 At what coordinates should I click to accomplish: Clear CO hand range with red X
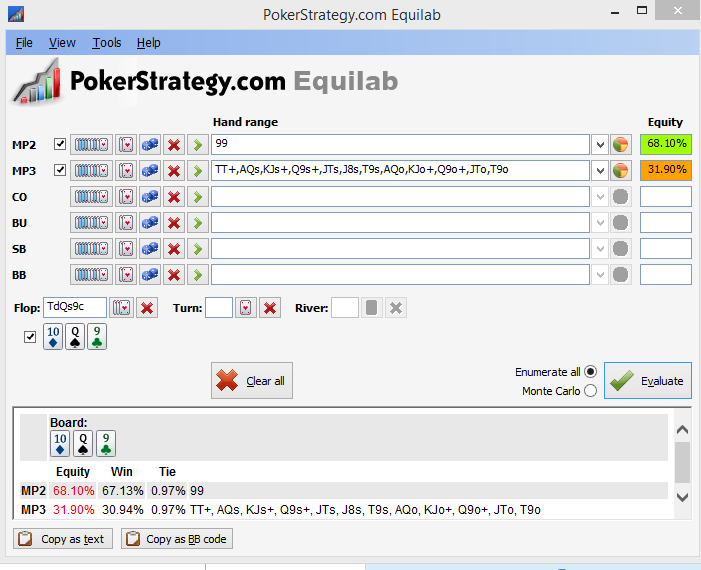pyautogui.click(x=174, y=196)
